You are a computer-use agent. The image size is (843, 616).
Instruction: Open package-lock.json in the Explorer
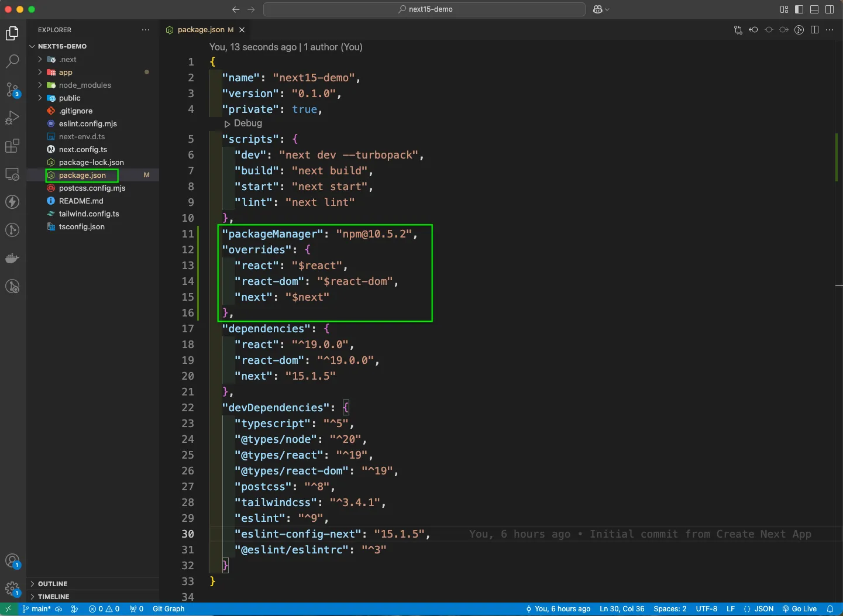(92, 163)
